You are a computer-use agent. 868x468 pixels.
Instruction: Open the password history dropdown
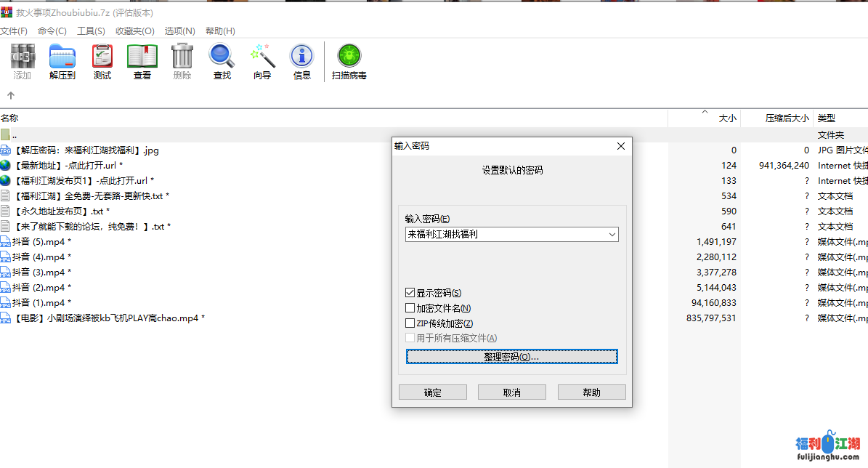(612, 234)
